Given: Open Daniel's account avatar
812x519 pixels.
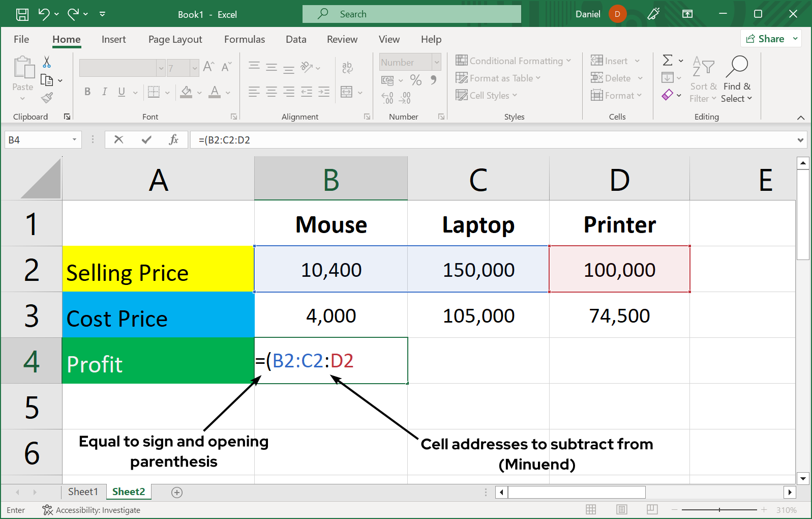Looking at the screenshot, I should click(x=617, y=14).
